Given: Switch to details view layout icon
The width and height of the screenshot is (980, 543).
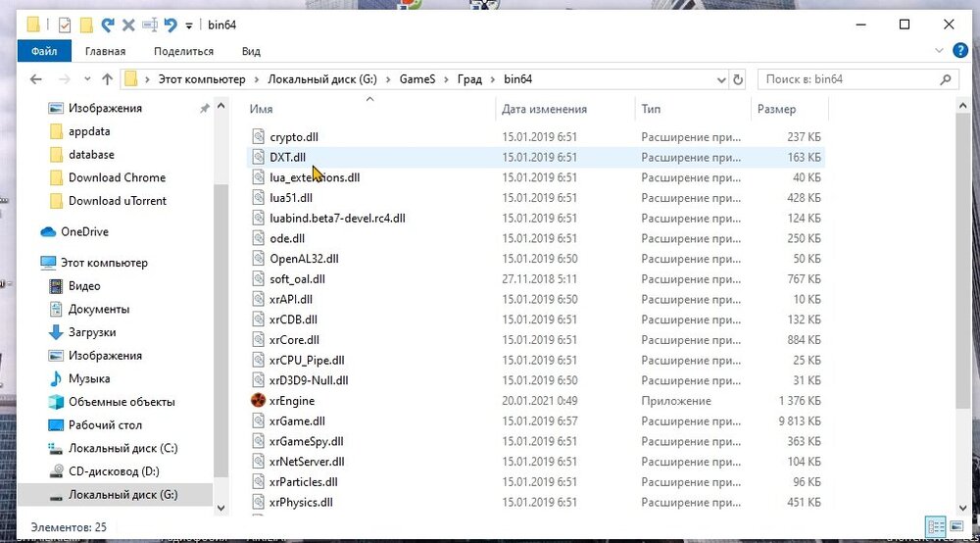Looking at the screenshot, I should tap(936, 526).
